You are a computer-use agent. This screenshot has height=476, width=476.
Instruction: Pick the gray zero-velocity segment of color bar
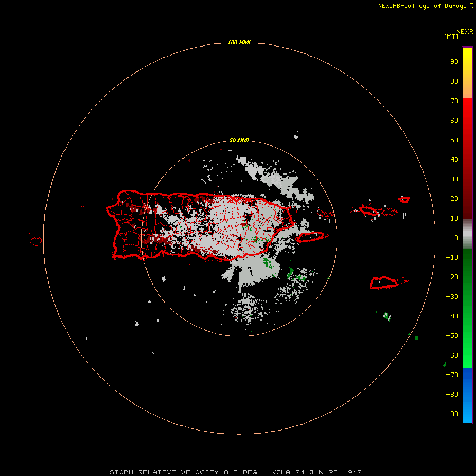(x=467, y=234)
